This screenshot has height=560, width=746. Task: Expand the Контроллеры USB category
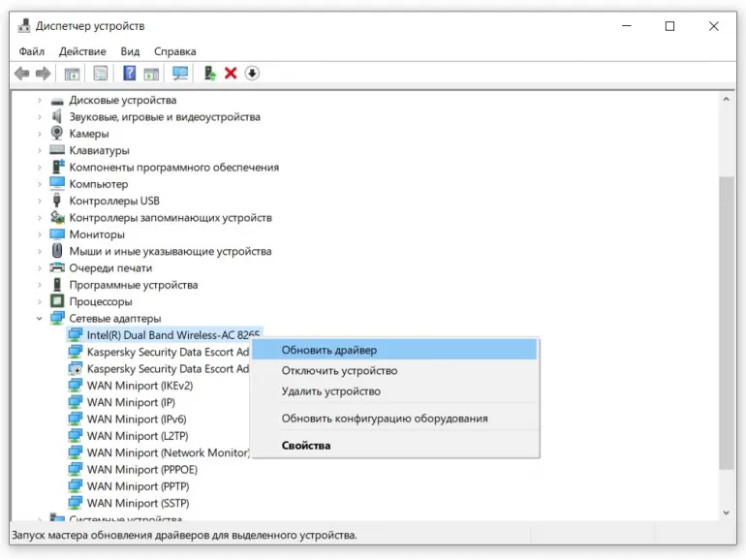pyautogui.click(x=40, y=202)
